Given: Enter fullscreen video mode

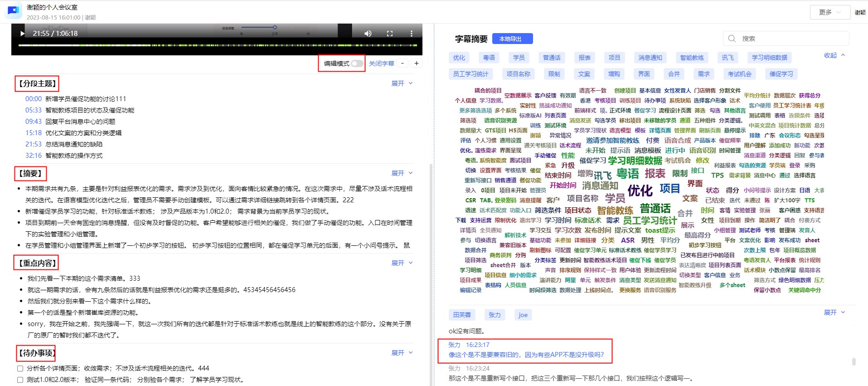Looking at the screenshot, I should (x=389, y=34).
